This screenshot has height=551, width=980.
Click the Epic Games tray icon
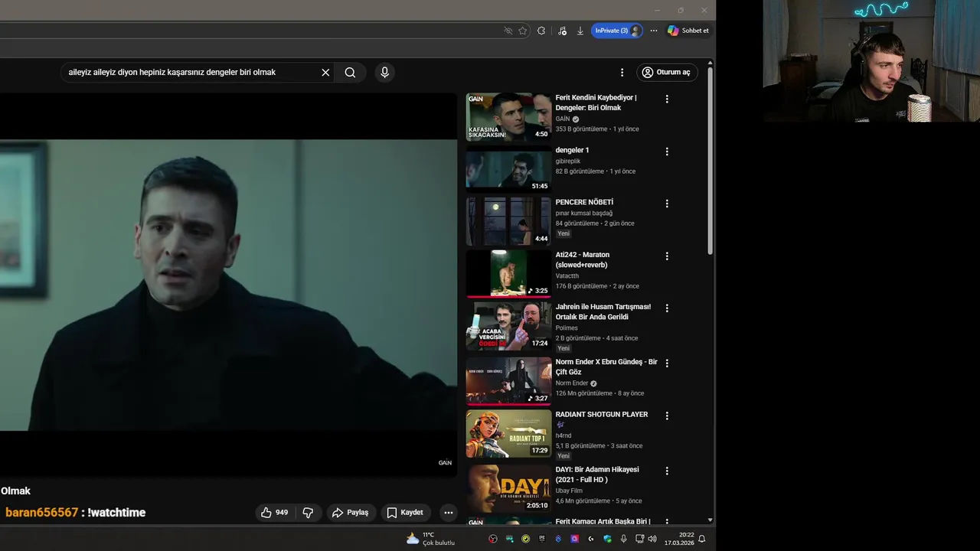click(542, 539)
